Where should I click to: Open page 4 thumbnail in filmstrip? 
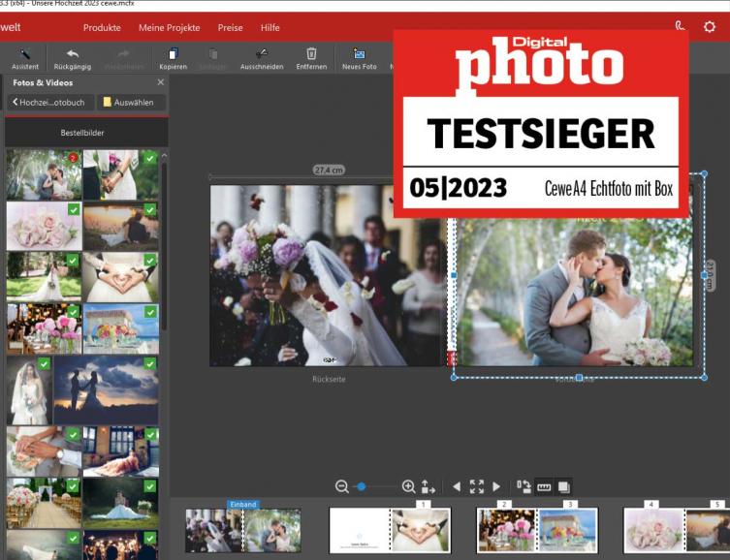click(653, 530)
